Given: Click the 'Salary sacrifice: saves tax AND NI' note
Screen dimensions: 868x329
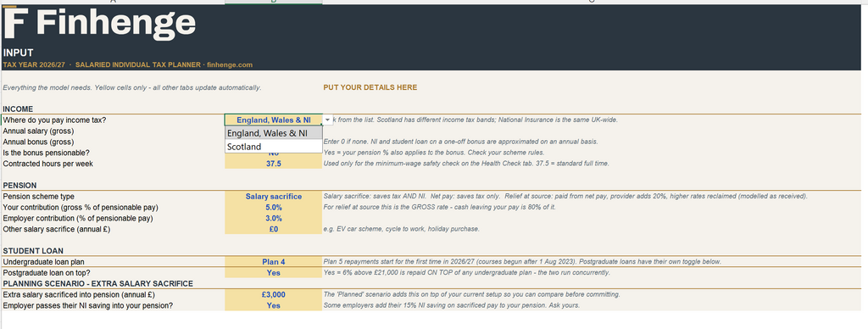Looking at the screenshot, I should [x=565, y=197].
